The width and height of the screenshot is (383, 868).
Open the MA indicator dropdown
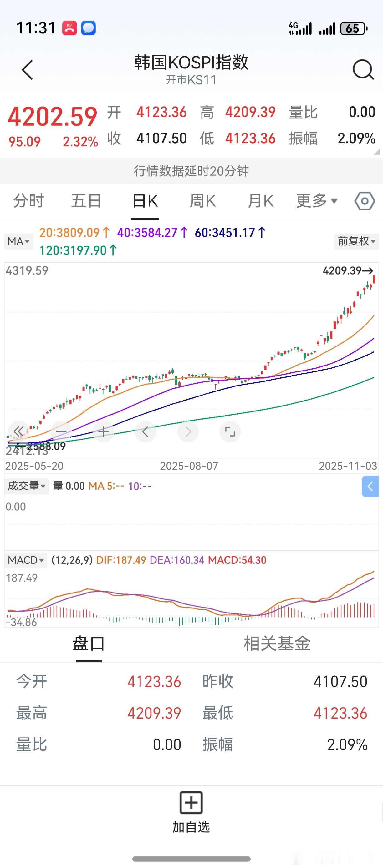(x=18, y=241)
